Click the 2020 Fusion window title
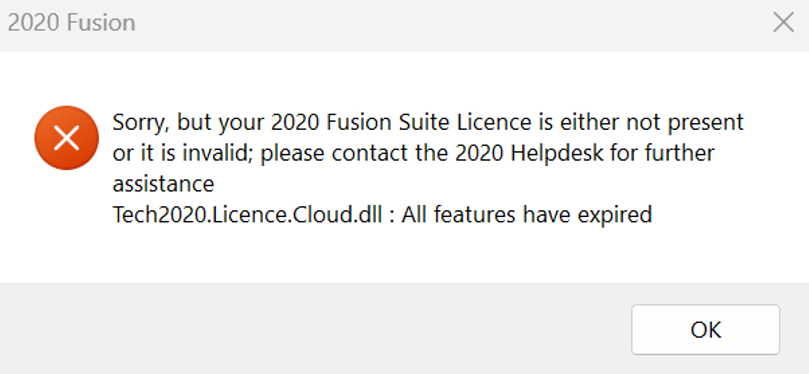 71,23
